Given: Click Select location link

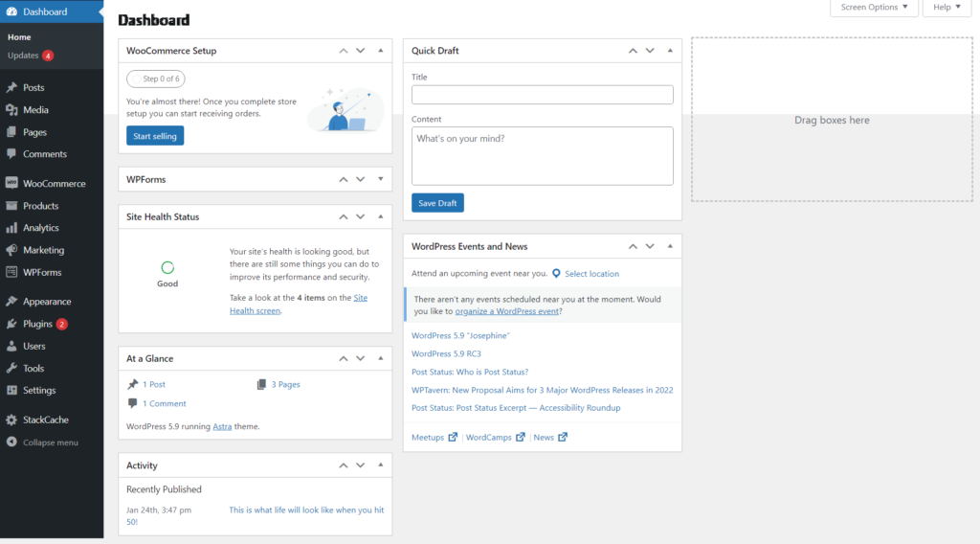Looking at the screenshot, I should tap(591, 274).
